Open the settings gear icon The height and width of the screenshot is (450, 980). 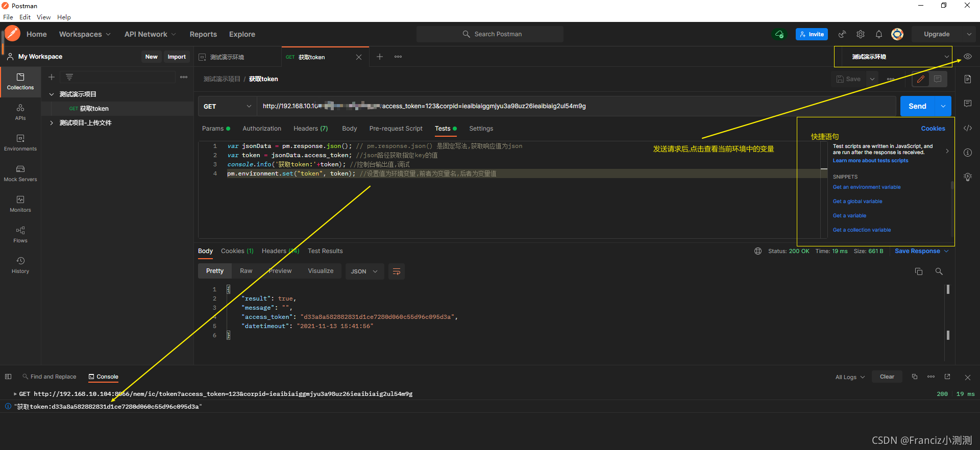click(861, 34)
